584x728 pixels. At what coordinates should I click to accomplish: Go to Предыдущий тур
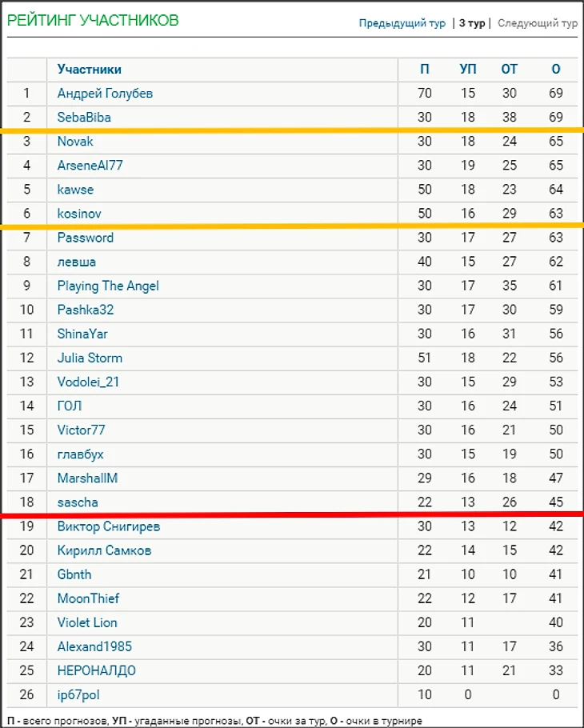(x=402, y=23)
